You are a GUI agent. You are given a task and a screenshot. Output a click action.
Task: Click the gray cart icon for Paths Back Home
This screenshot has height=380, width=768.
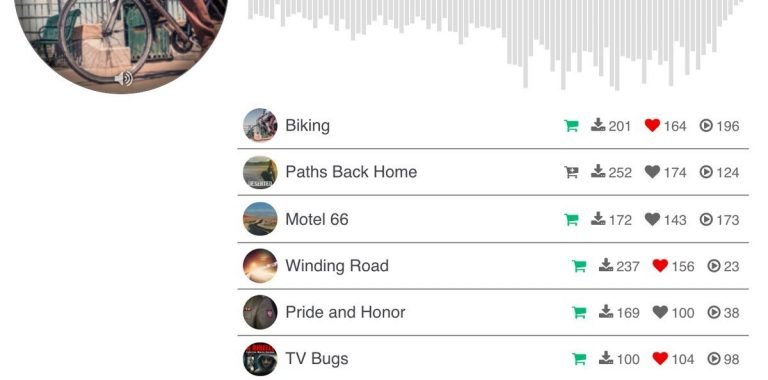coord(571,172)
